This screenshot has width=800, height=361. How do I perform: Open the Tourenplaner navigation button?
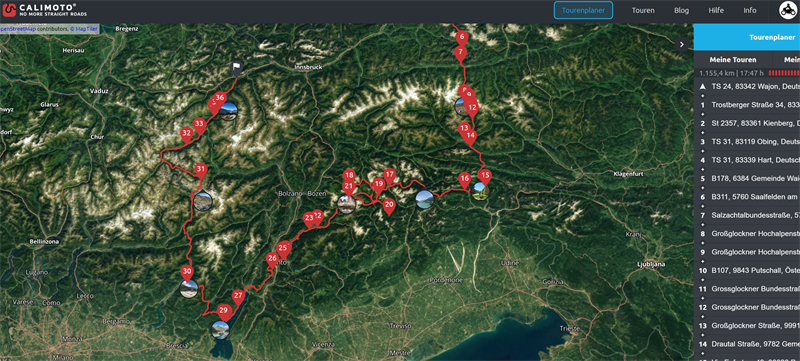pos(583,10)
